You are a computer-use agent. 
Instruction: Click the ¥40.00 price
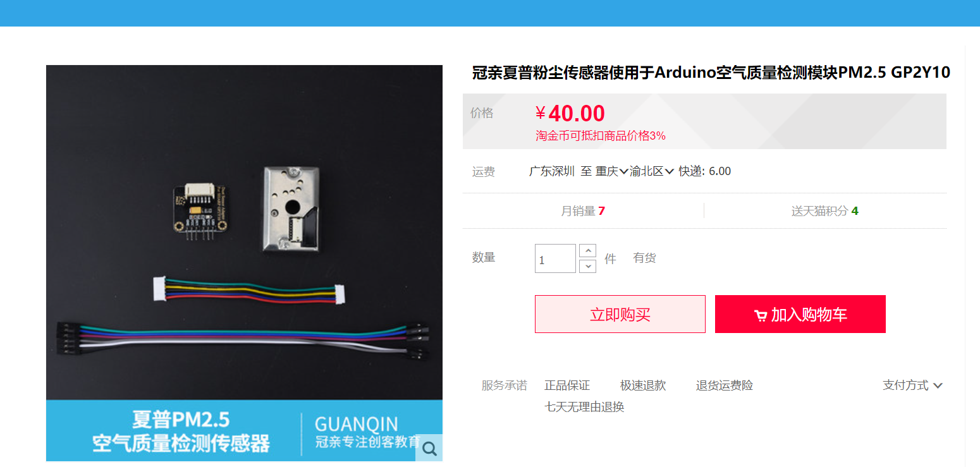[x=570, y=114]
